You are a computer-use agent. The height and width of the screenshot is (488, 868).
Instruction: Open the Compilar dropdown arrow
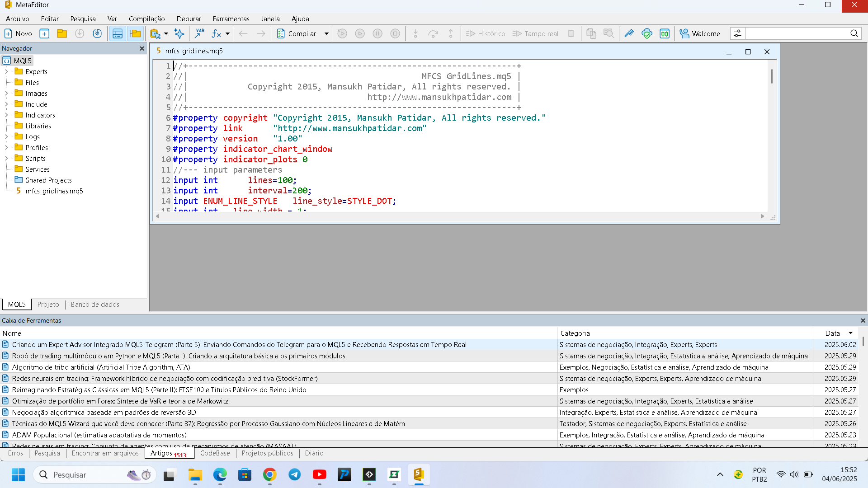click(x=326, y=33)
